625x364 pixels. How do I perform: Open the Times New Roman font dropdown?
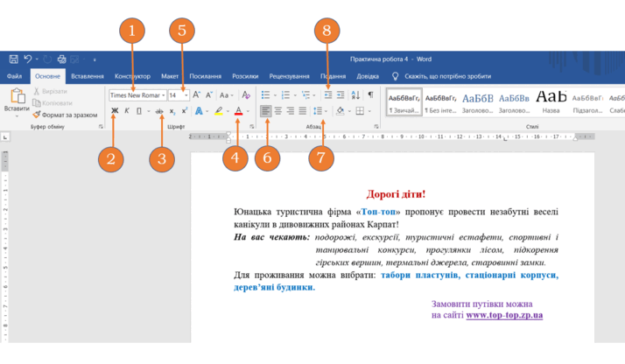click(164, 95)
